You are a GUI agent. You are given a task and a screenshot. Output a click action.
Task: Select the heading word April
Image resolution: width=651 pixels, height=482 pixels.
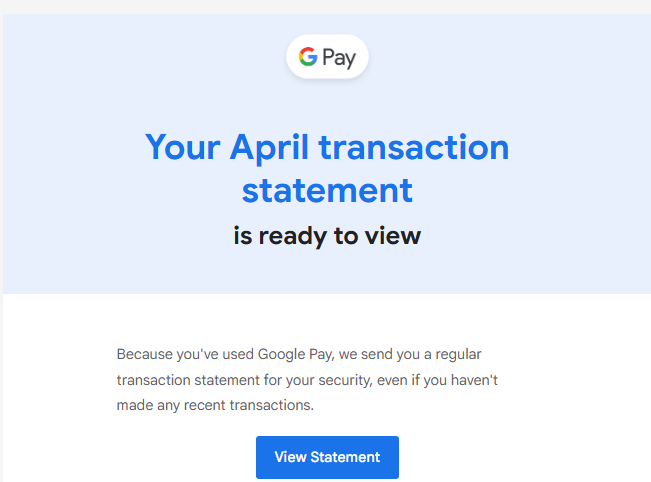pos(269,149)
